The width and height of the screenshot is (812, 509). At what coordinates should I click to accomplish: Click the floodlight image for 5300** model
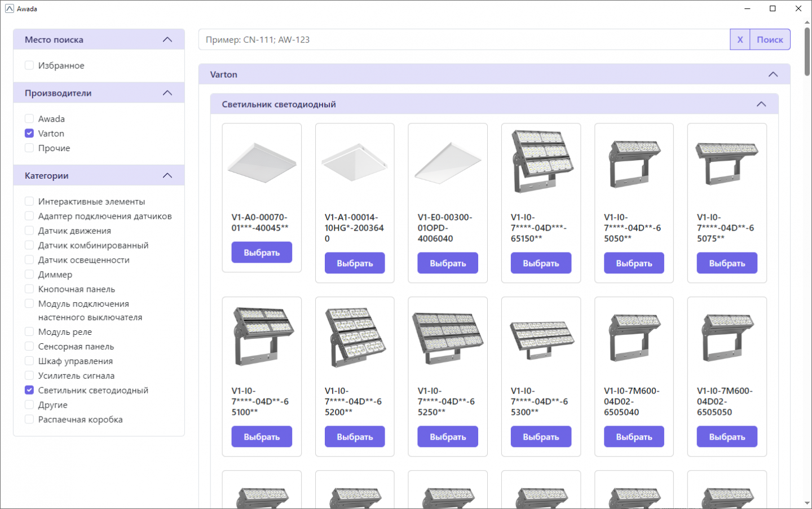click(x=541, y=340)
